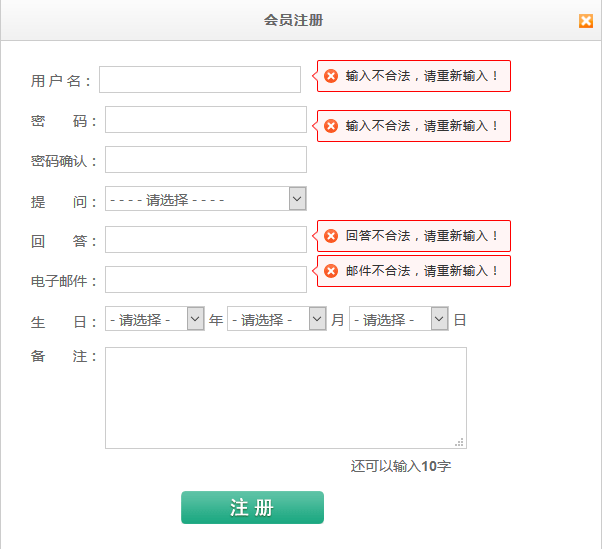Click the error icon beside 用户名 field
602x549 pixels.
tap(331, 76)
